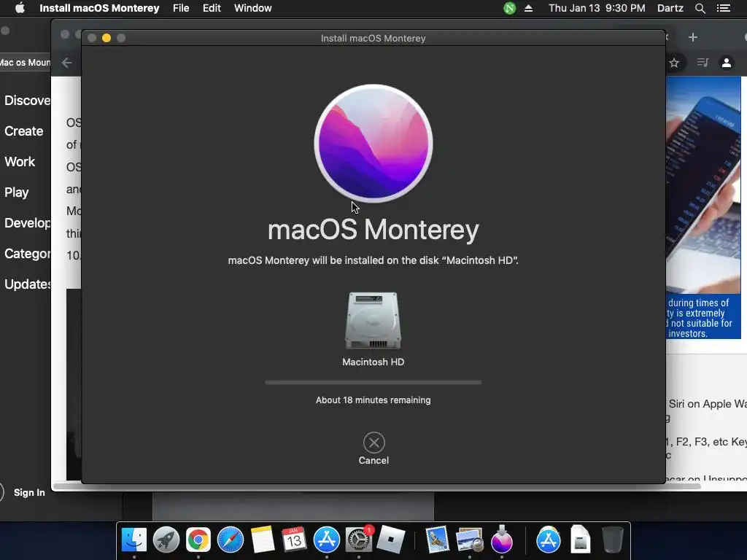
Task: Open Notes from the Dock
Action: pyautogui.click(x=263, y=540)
